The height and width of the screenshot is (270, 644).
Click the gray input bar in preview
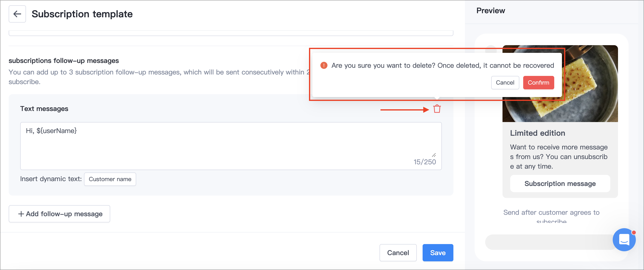pyautogui.click(x=547, y=242)
